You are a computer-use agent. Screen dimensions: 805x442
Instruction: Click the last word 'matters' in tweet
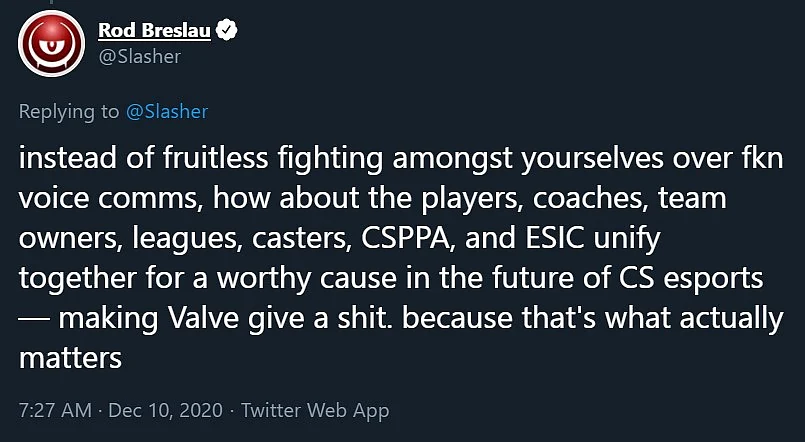(x=70, y=358)
